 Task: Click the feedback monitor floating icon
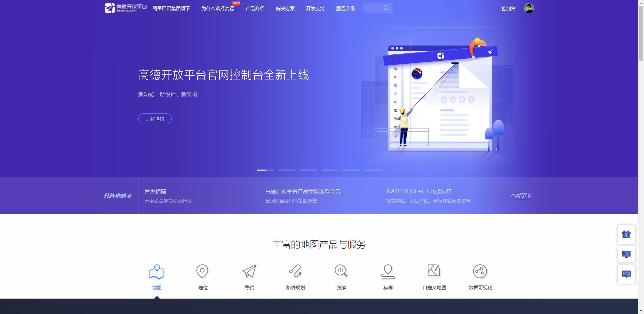627,254
